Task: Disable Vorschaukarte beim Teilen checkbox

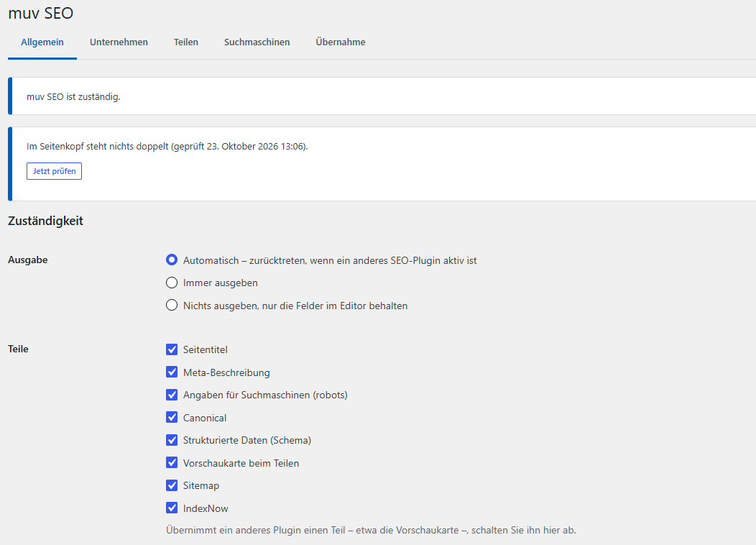Action: (x=172, y=462)
